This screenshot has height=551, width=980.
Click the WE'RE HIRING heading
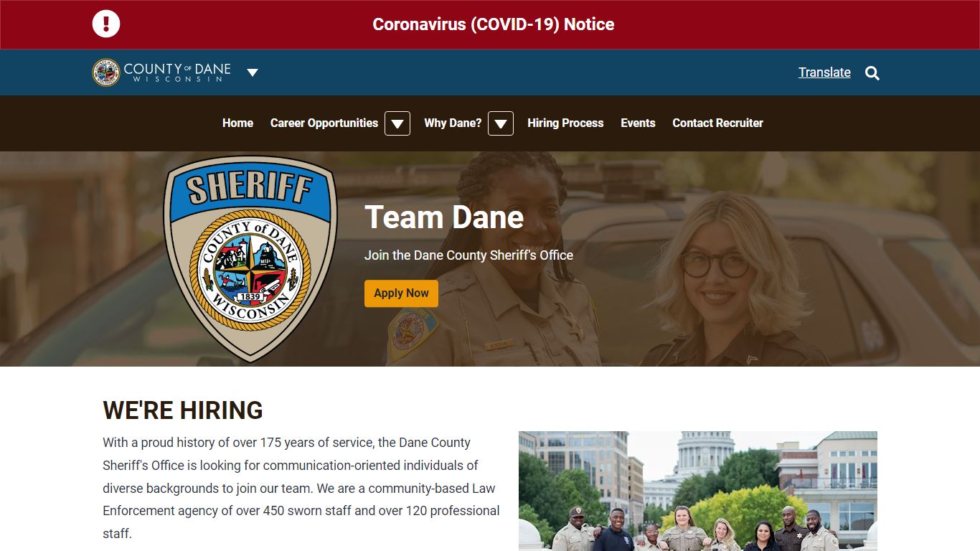(x=183, y=410)
